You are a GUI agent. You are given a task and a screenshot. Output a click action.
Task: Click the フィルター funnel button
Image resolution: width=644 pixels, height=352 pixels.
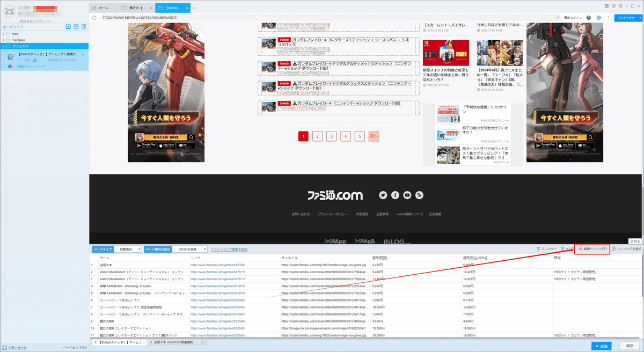point(546,249)
